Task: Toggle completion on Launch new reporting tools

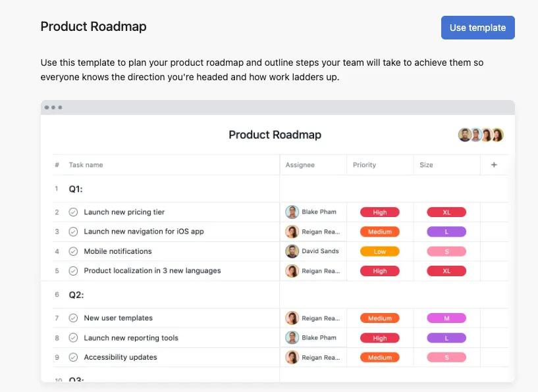Action: (74, 337)
